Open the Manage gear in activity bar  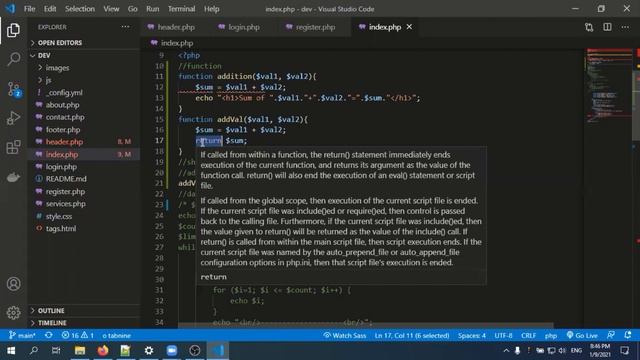coord(13,313)
